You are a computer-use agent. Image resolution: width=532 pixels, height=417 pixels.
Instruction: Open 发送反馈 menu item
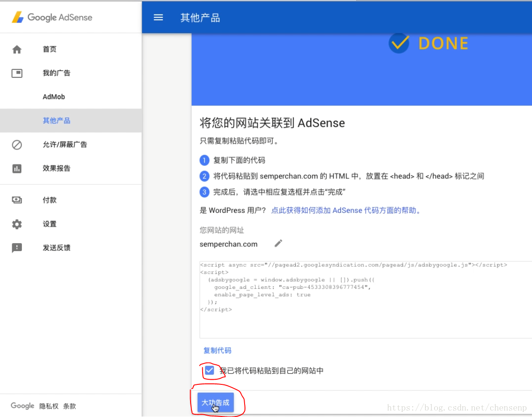(x=71, y=248)
